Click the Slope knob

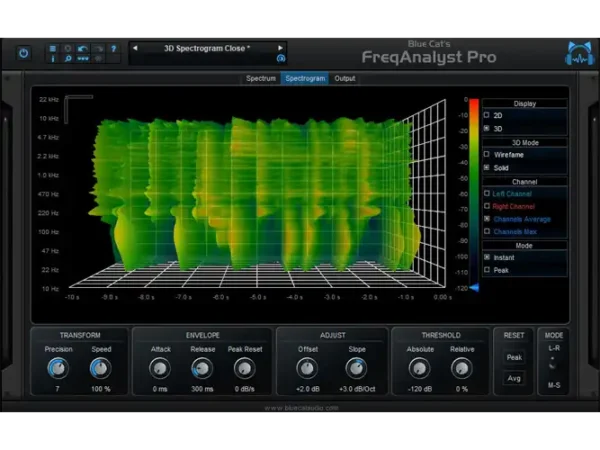(x=356, y=368)
